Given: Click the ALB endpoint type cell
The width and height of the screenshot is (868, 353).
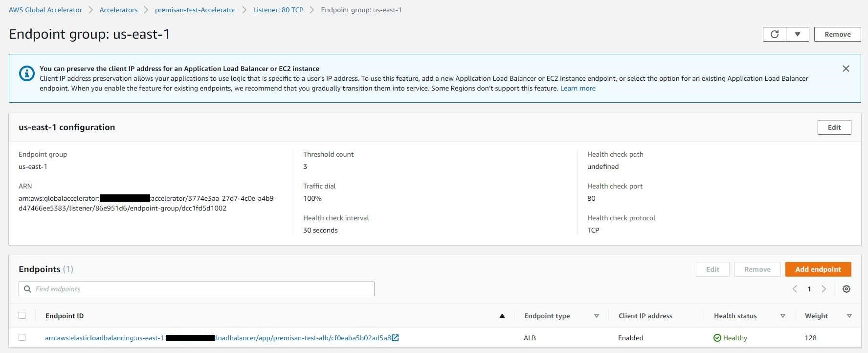Looking at the screenshot, I should 530,338.
